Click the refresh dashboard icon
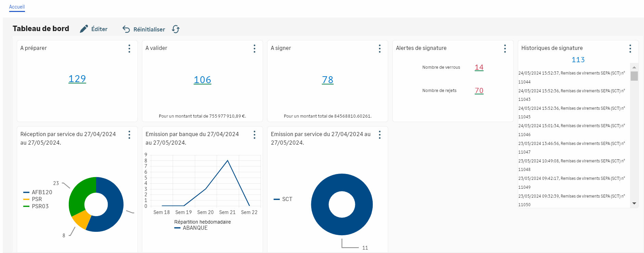Viewport: 644px width, 253px height. point(176,29)
